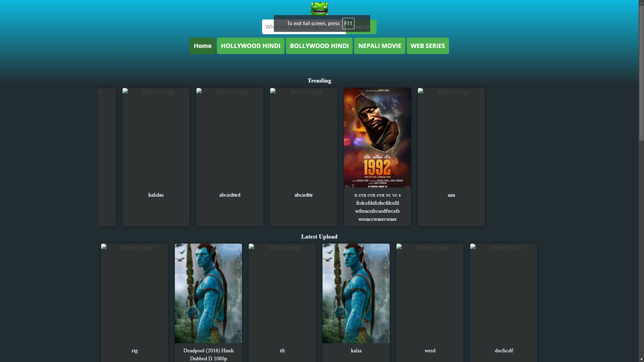Screen dimensions: 644x362
Task: Select the kalidas trending card
Action: pyautogui.click(x=156, y=157)
